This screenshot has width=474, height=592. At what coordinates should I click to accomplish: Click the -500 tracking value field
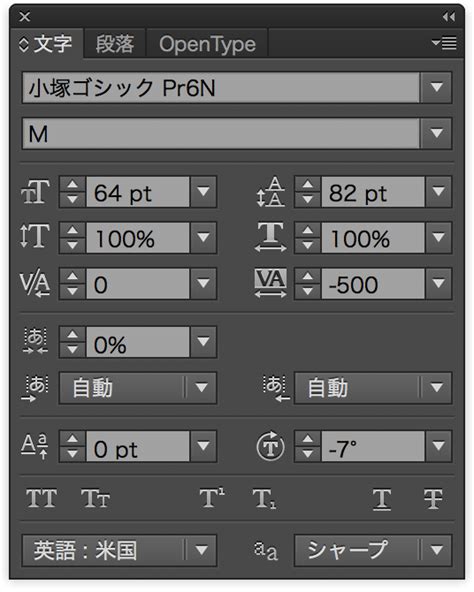coord(373,284)
